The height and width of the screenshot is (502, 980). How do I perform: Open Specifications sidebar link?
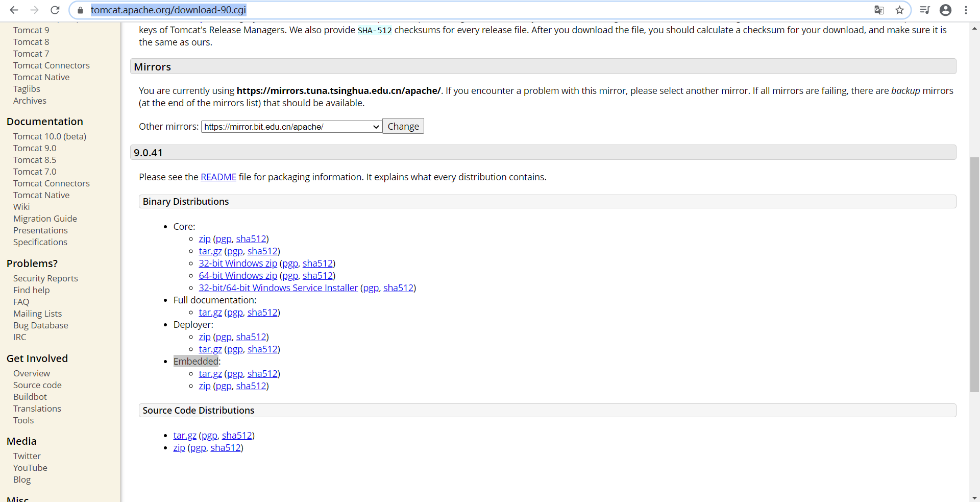(40, 242)
